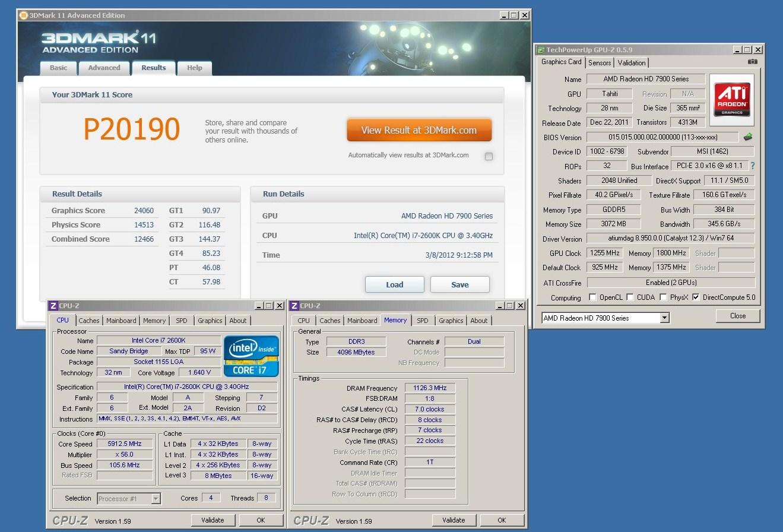Click the Core Speed field 5912.5 MHz
783x532 pixels.
click(x=125, y=444)
